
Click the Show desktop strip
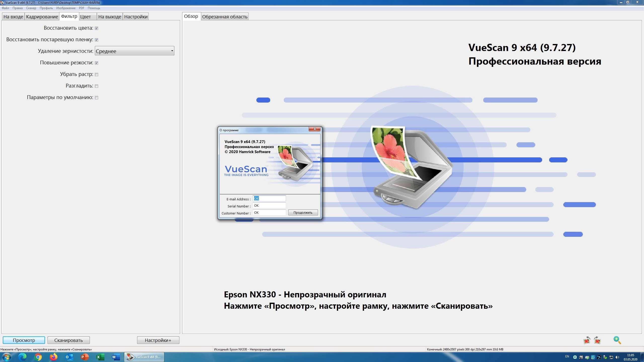[642, 357]
